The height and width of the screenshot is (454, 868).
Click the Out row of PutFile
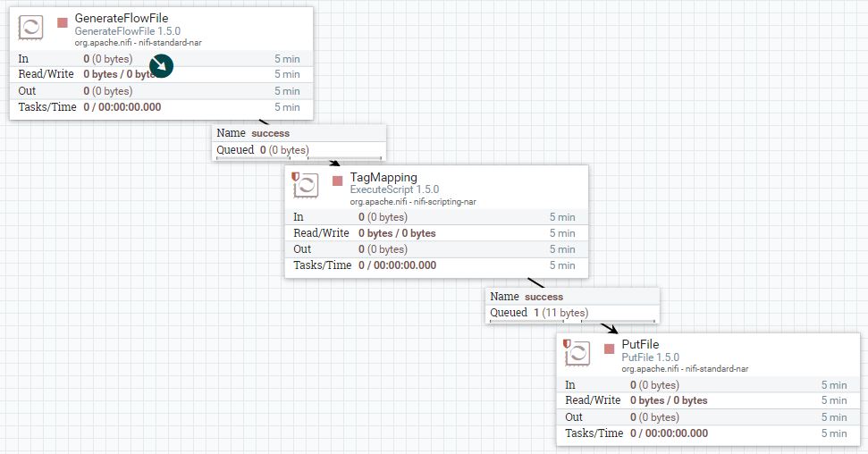pyautogui.click(x=708, y=416)
